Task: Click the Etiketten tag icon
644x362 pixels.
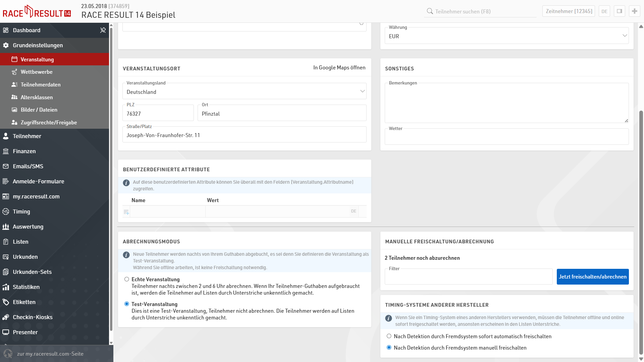Action: 6,302
